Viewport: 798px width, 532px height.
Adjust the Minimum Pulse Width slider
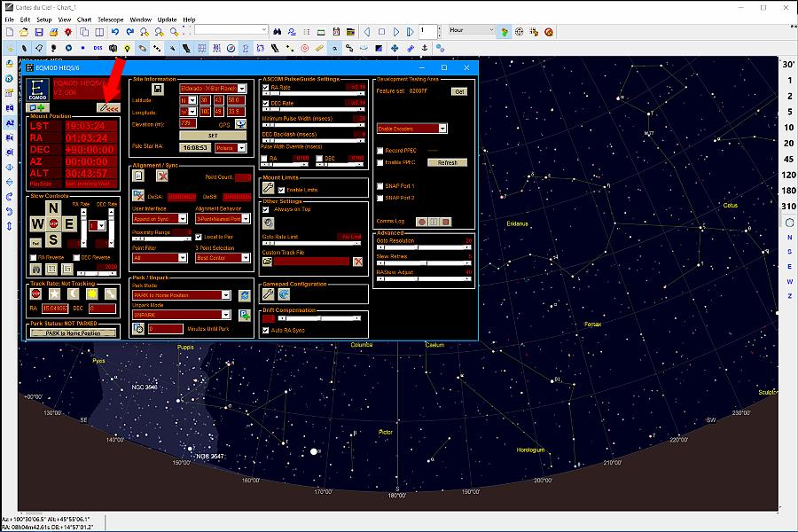click(314, 124)
